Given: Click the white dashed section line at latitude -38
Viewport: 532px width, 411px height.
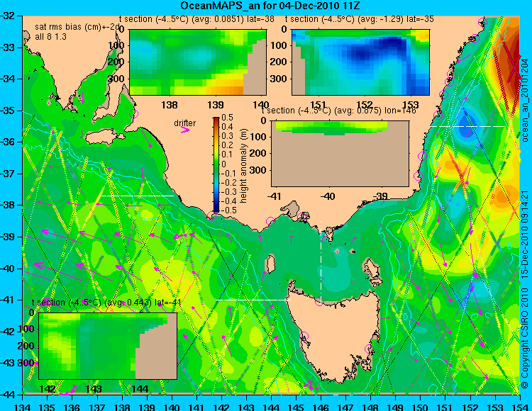Looking at the screenshot, I should (137, 196).
